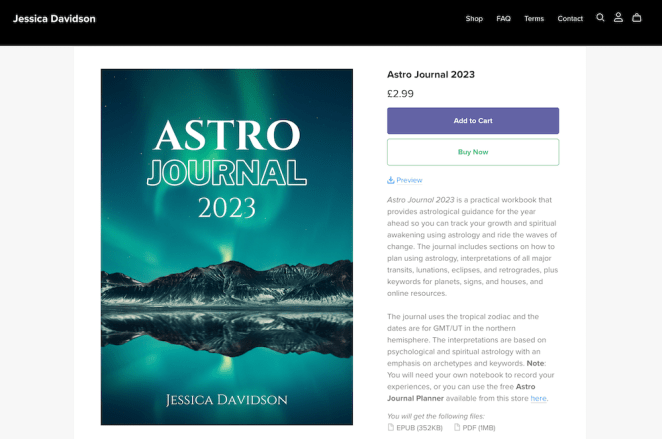
Task: Click the Astro Journal 2023 cover image
Action: pyautogui.click(x=227, y=247)
